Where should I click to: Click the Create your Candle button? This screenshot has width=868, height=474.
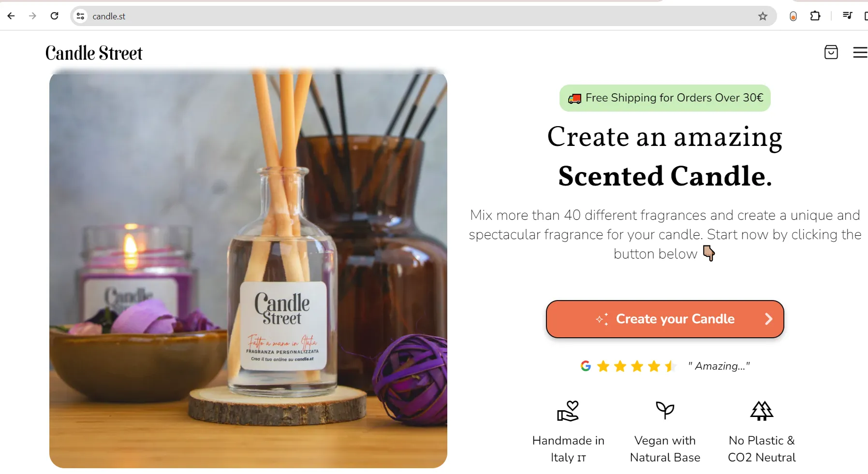(x=664, y=319)
